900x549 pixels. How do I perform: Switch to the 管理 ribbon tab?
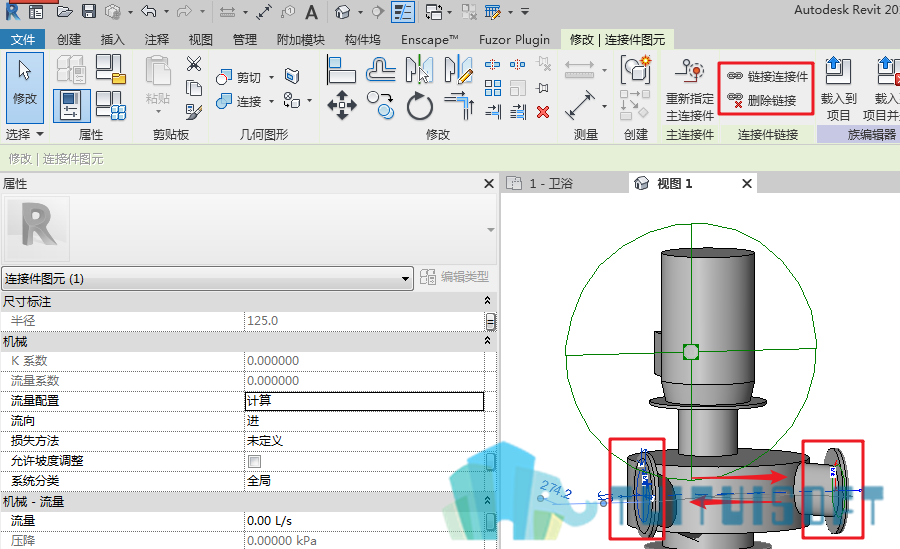click(245, 40)
